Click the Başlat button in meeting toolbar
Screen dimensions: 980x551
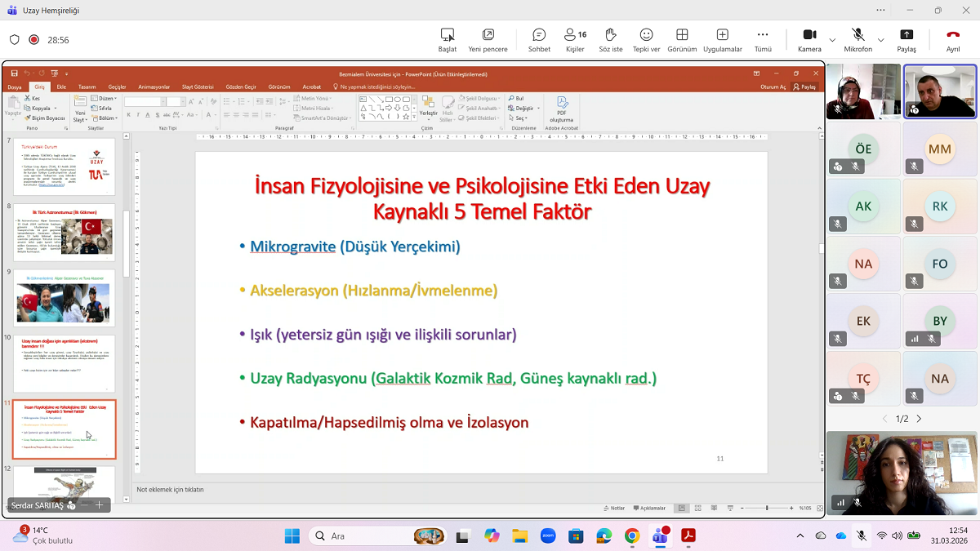pyautogui.click(x=448, y=39)
